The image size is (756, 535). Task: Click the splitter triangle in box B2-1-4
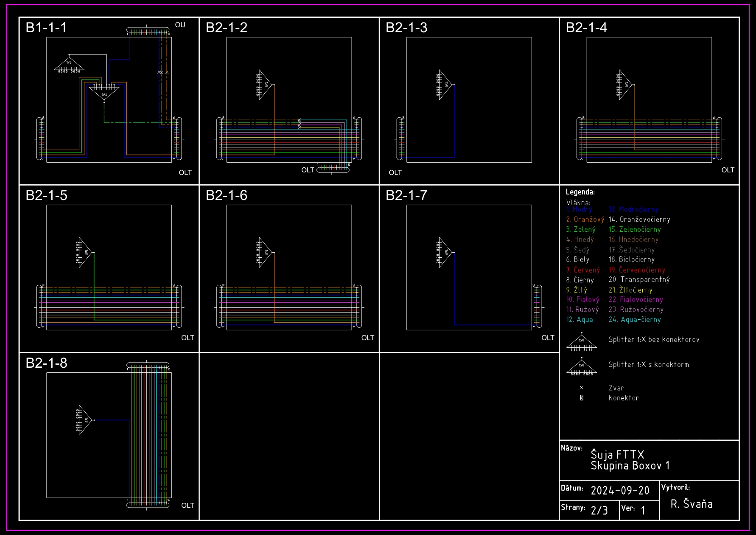coord(624,85)
